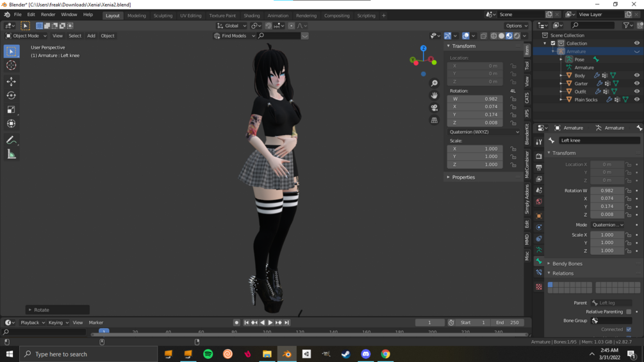Open the Bone properties tab icon

coord(539,261)
